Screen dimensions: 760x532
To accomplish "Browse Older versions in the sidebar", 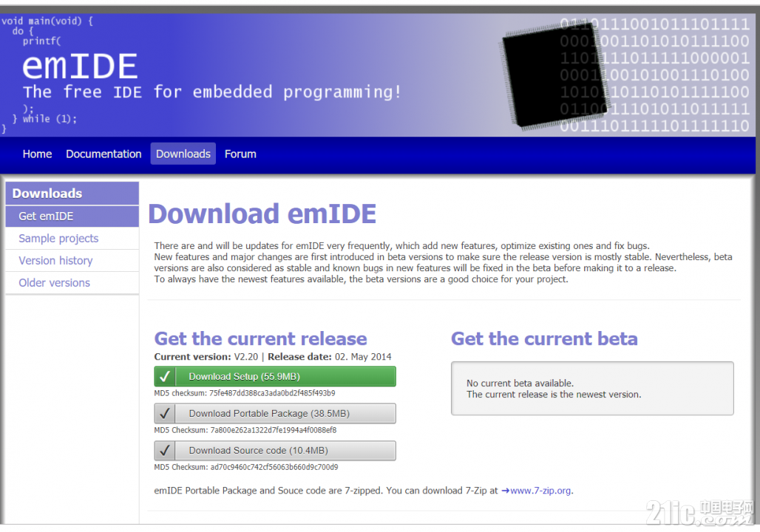I will coord(72,283).
